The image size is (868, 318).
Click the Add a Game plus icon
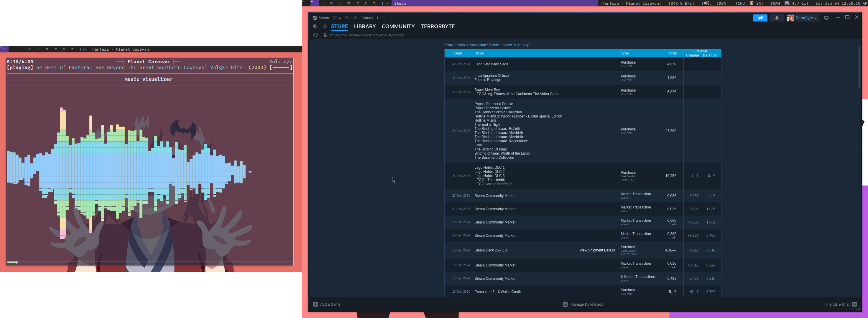[x=315, y=304]
